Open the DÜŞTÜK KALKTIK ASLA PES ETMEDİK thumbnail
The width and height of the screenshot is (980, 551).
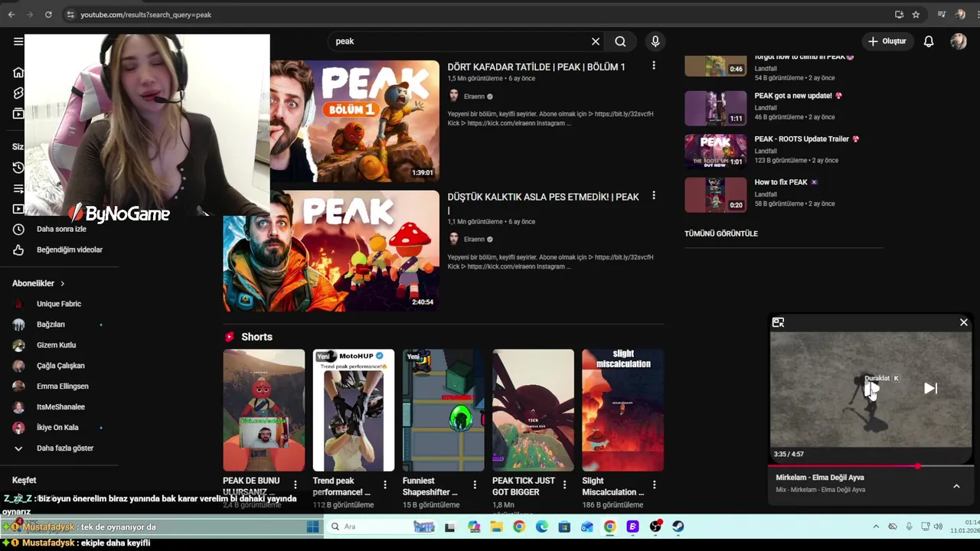click(x=331, y=251)
